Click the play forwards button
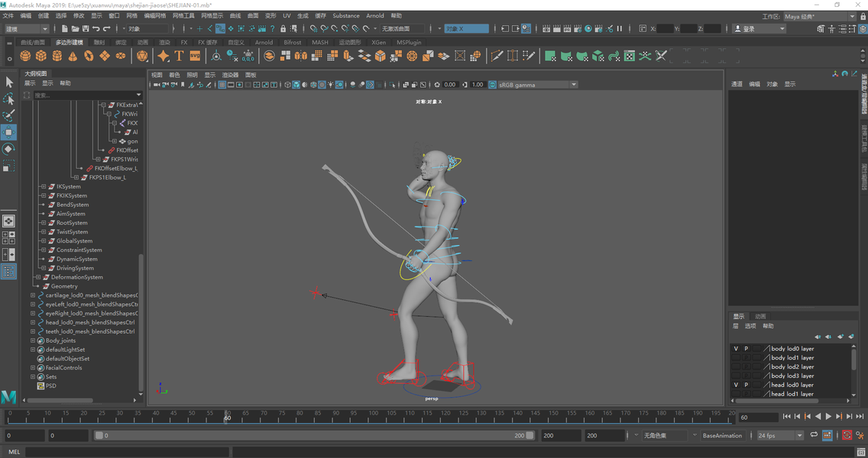 click(x=828, y=417)
